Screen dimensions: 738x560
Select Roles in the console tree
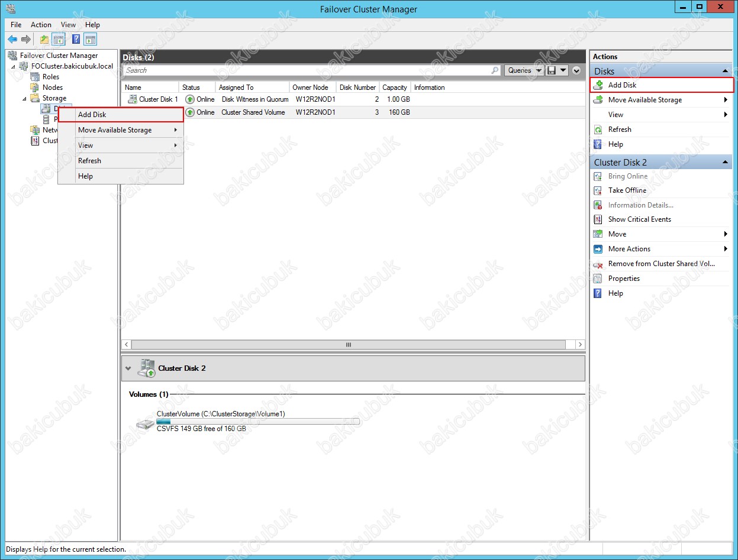click(x=51, y=77)
